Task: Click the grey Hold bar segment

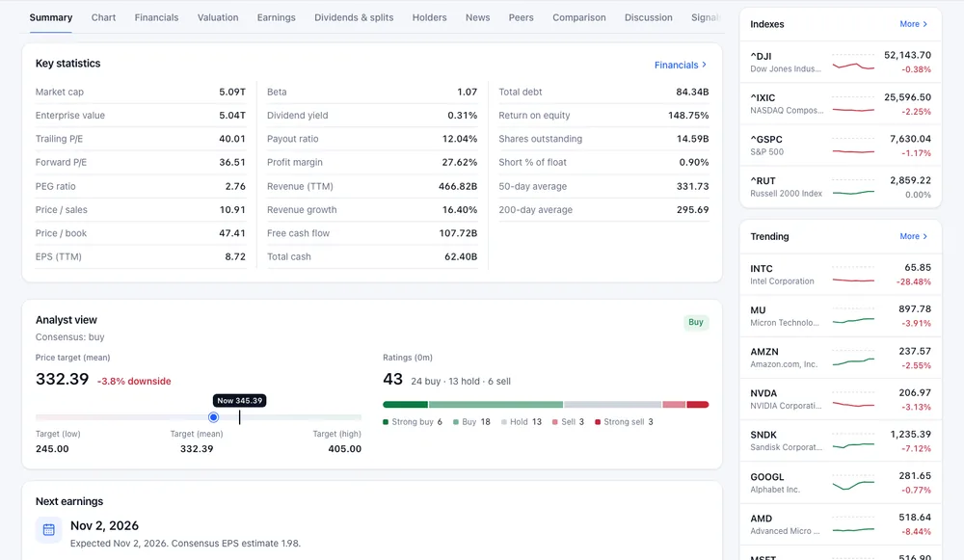Action: coord(612,405)
